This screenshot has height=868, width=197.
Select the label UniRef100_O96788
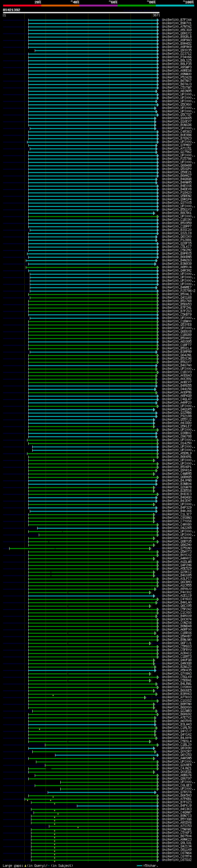(x=177, y=436)
